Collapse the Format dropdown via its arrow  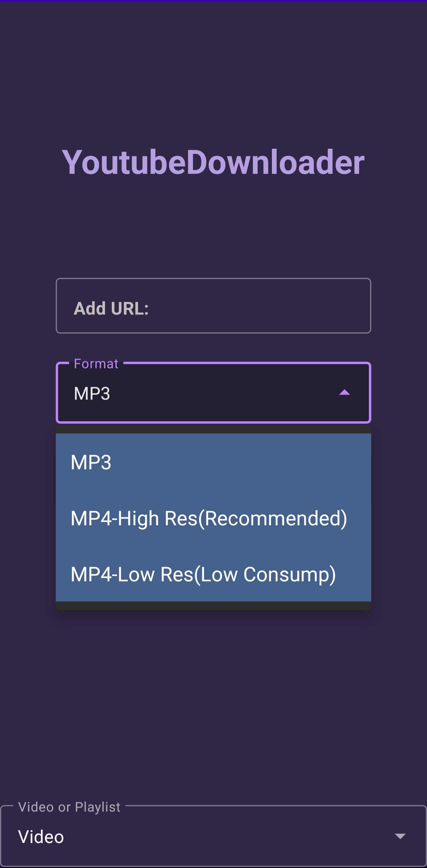(345, 392)
